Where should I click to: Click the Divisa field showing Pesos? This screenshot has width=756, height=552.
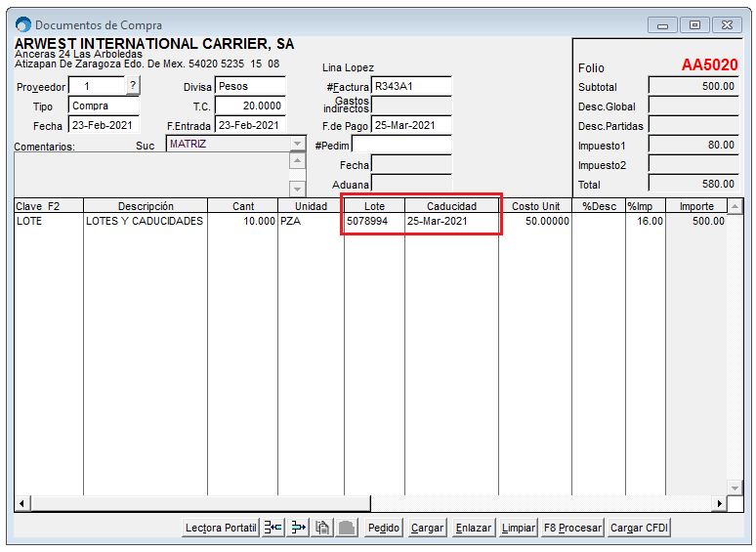pyautogui.click(x=250, y=86)
